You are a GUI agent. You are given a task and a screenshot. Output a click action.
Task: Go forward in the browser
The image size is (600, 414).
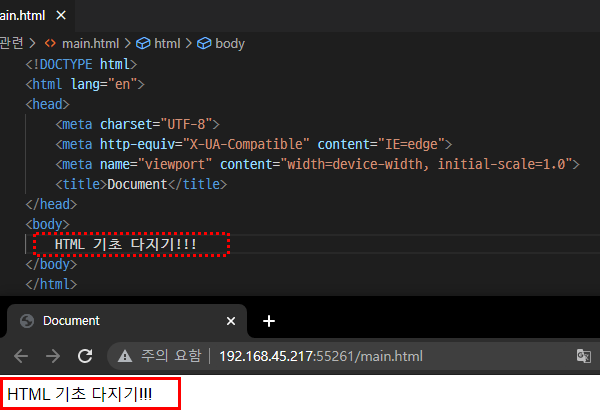pos(53,356)
